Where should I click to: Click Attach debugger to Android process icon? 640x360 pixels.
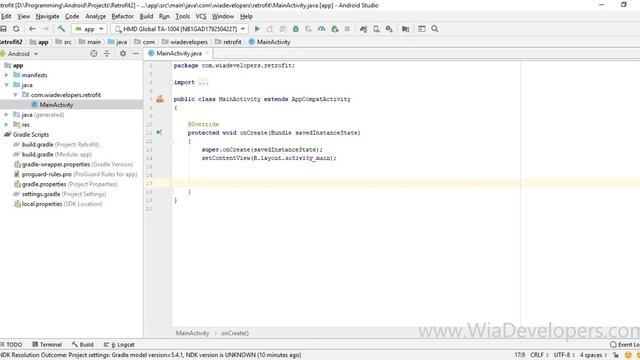click(x=335, y=29)
